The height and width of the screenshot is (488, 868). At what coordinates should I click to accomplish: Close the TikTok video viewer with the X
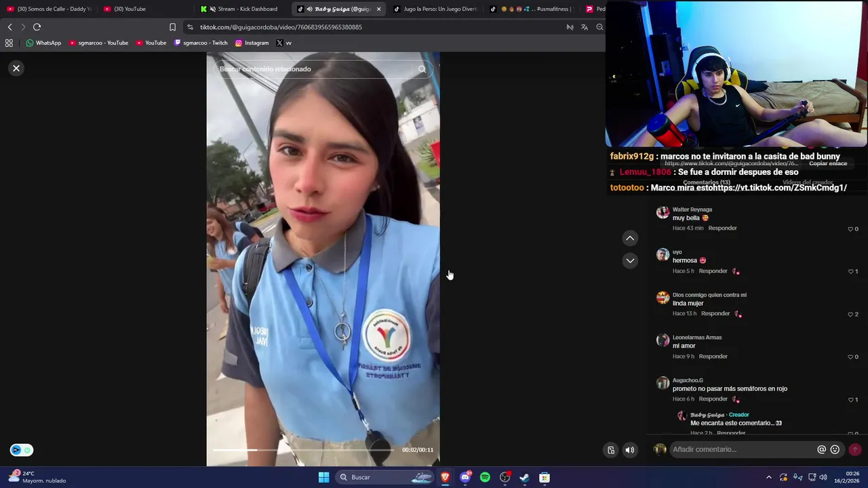click(16, 68)
